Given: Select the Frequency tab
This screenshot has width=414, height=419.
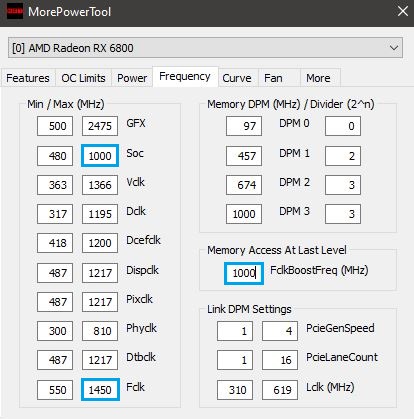Looking at the screenshot, I should click(185, 76).
